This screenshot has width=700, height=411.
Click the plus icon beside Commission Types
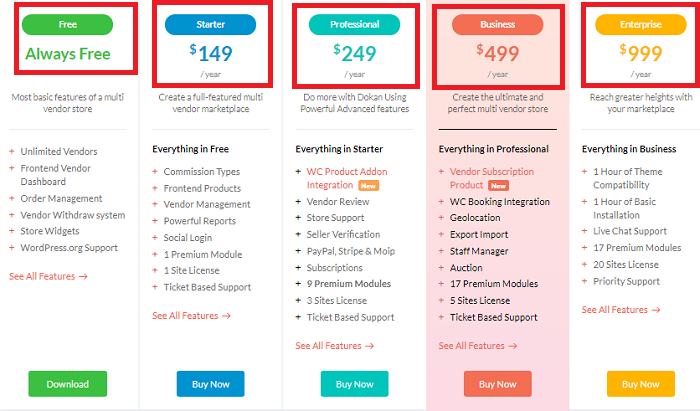click(x=155, y=171)
